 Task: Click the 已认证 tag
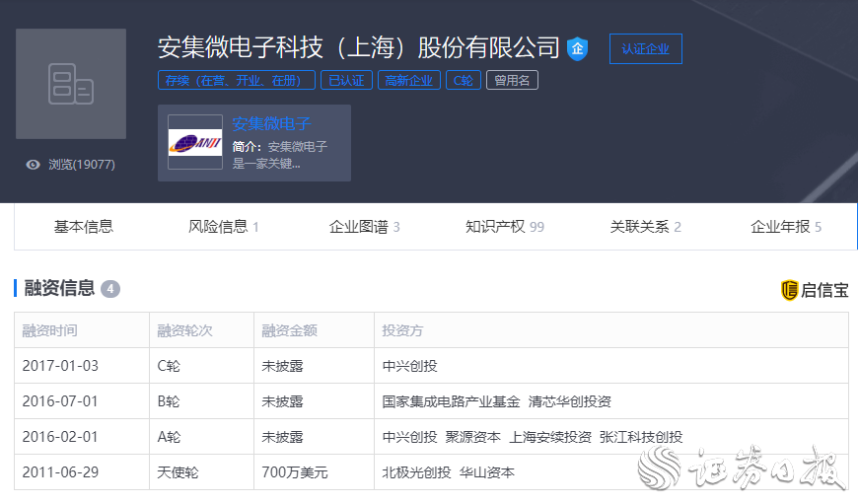point(346,81)
